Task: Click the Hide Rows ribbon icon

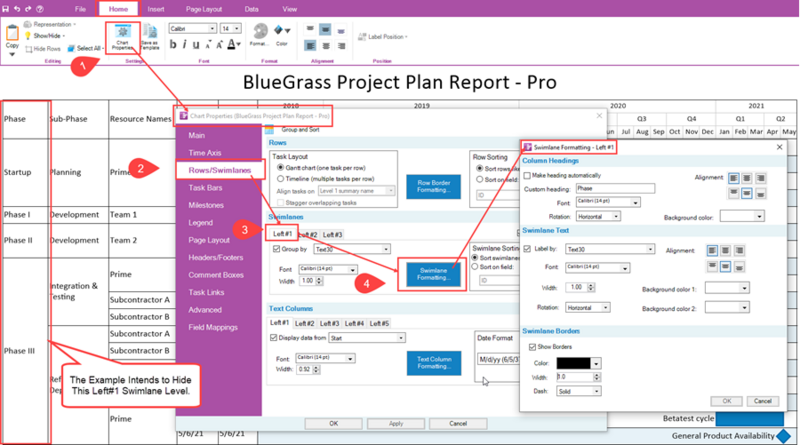Action: [29, 49]
